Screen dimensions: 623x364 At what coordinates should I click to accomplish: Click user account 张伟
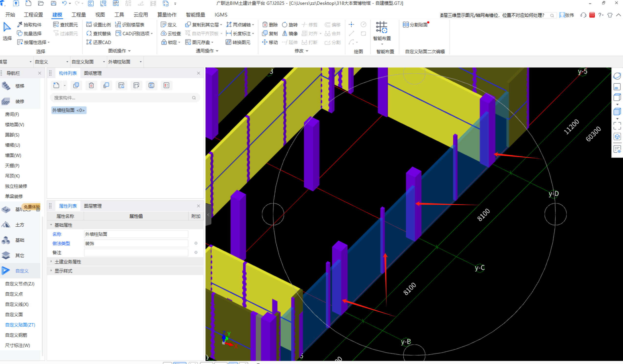click(567, 15)
